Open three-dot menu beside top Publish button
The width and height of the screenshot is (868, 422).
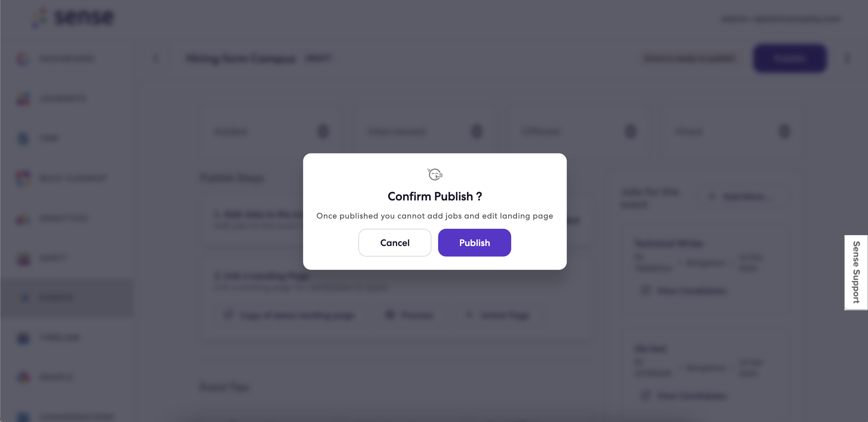(847, 58)
